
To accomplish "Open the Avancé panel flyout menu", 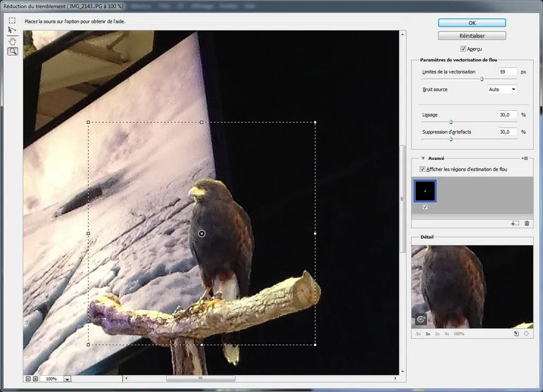I will point(525,158).
